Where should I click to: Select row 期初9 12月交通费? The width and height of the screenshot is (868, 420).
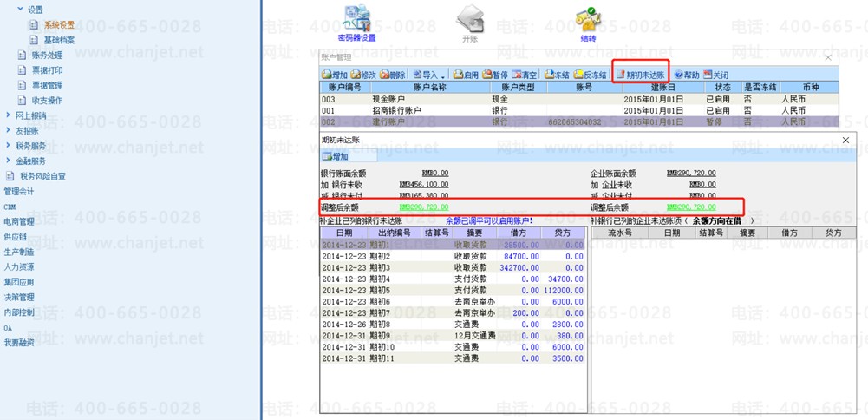(x=453, y=335)
